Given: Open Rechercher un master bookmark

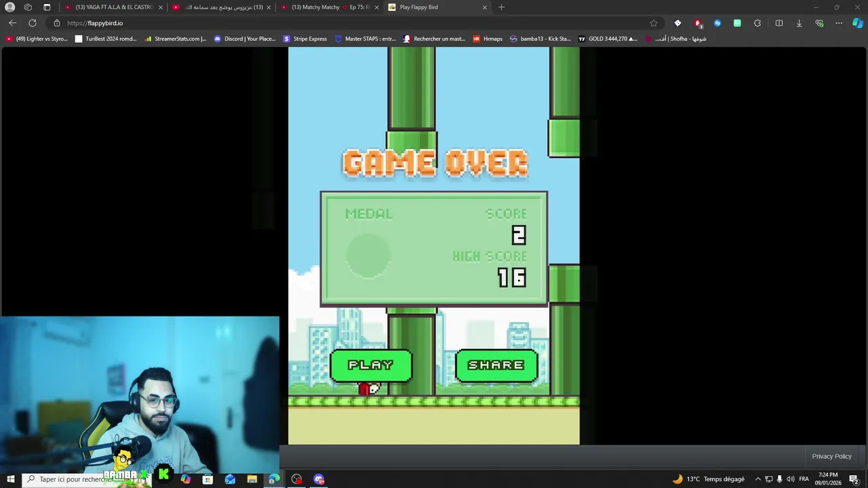Looking at the screenshot, I should pos(435,39).
